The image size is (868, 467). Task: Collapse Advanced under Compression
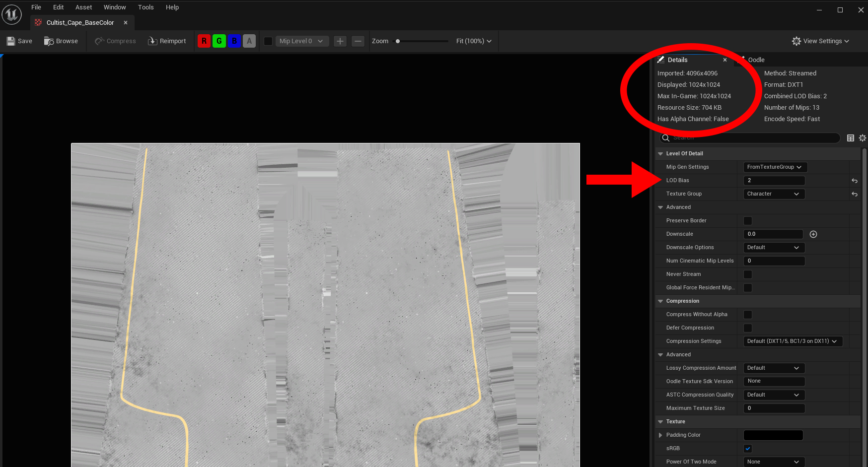pyautogui.click(x=660, y=355)
